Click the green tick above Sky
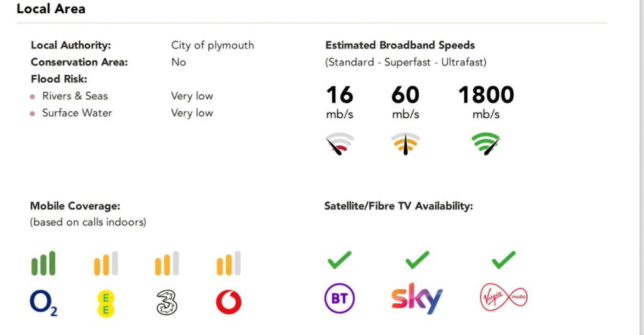This screenshot has height=335, width=644. click(x=417, y=259)
